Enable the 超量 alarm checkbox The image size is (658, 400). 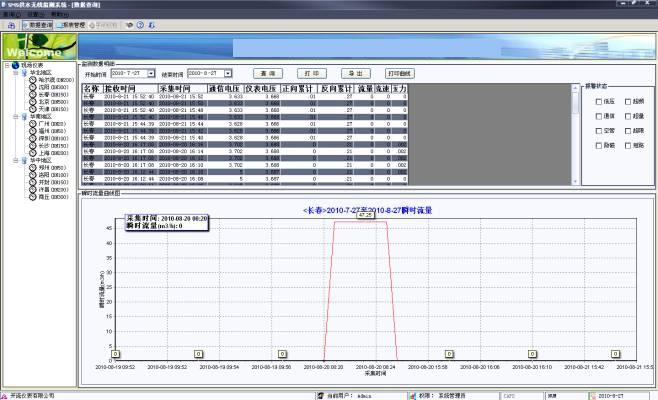[629, 115]
